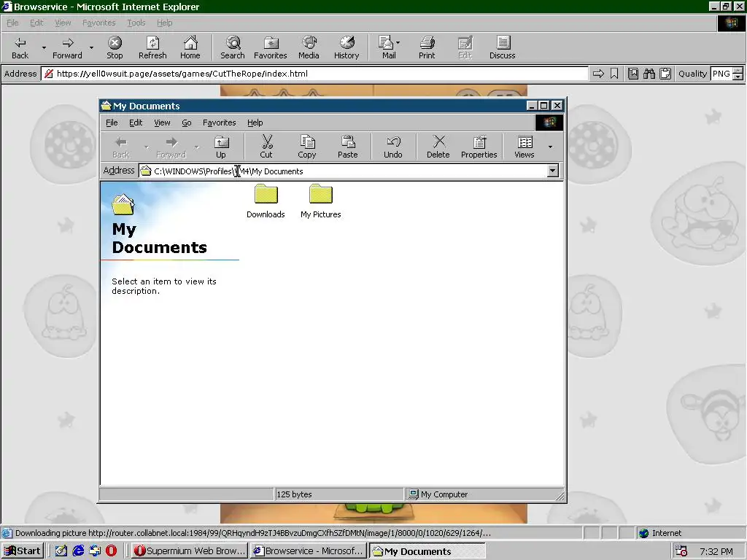Screen dimensions: 747x560
Task: Click the Internet Explorer address field
Action: coord(314,74)
